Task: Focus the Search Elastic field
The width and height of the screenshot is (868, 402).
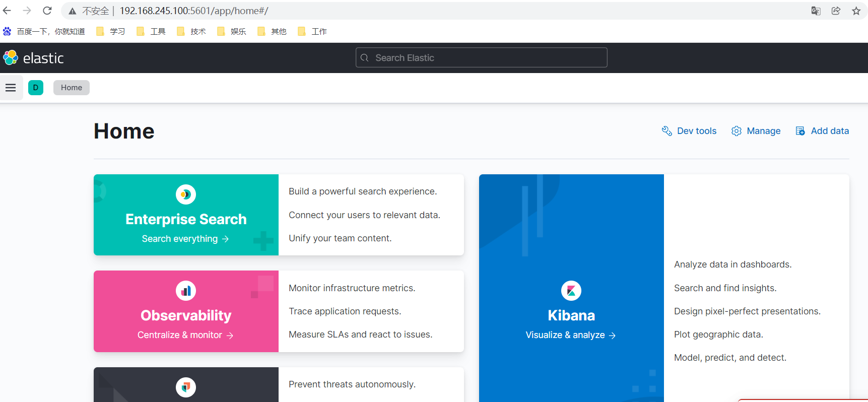Action: click(x=481, y=57)
